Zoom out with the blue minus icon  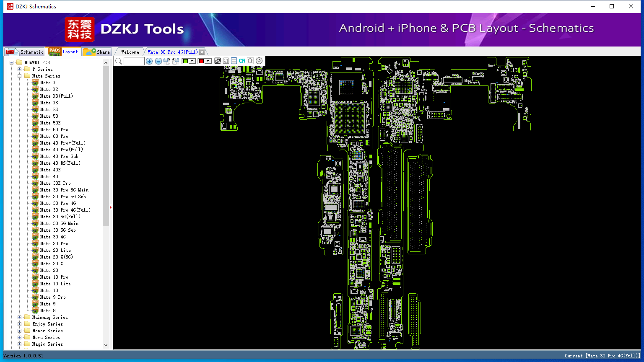point(158,61)
